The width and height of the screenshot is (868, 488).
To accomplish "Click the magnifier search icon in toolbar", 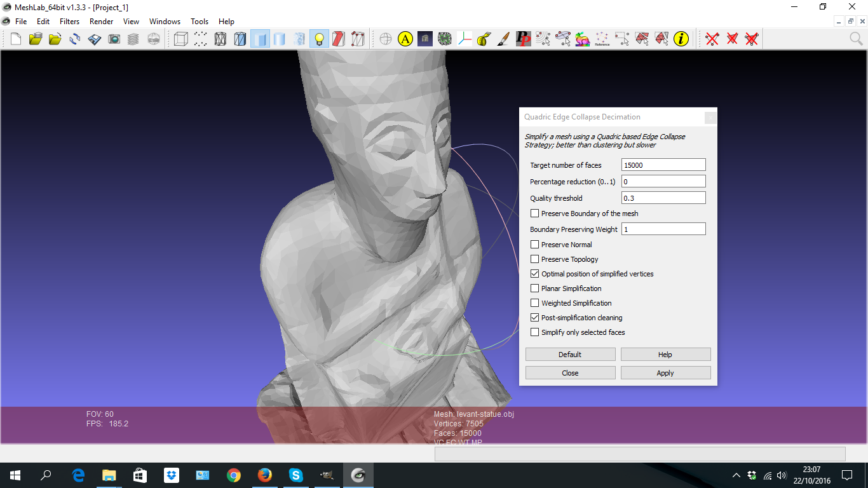I will 856,39.
